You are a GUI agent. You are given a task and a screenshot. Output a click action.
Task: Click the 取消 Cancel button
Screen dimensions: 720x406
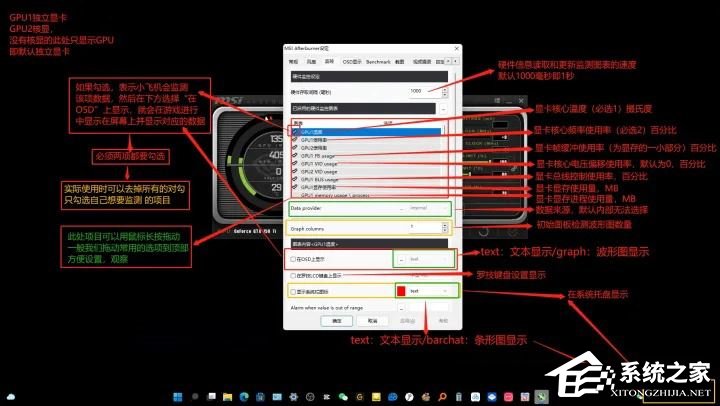pos(372,321)
